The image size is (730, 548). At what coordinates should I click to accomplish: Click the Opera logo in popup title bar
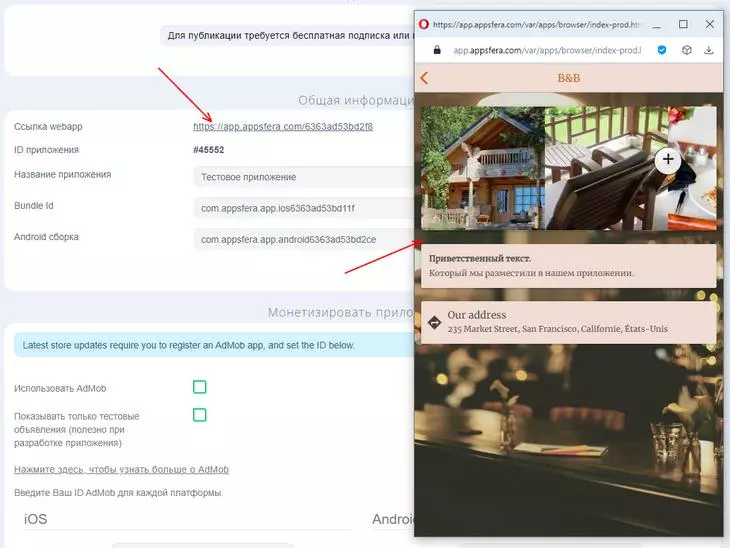point(424,24)
